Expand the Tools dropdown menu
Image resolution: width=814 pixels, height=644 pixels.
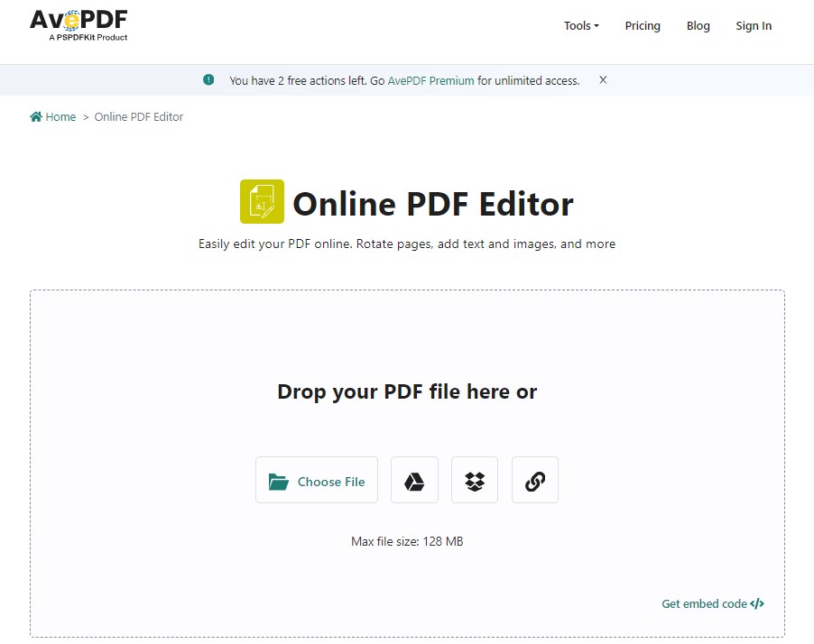(581, 26)
